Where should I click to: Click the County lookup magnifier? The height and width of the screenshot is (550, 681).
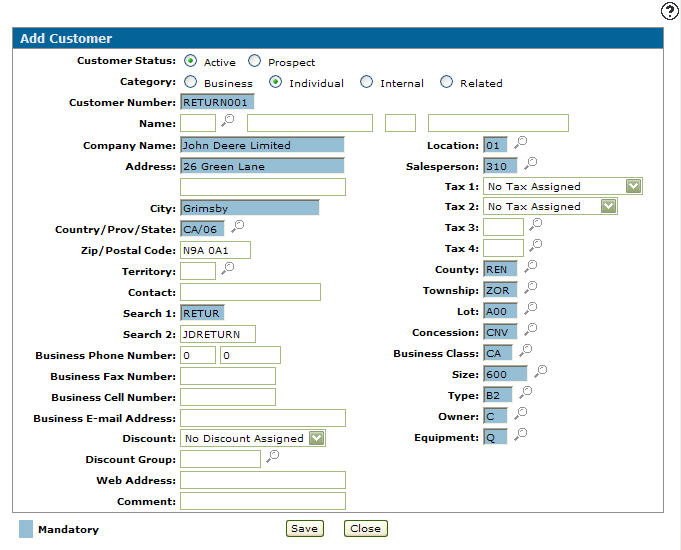tap(531, 267)
